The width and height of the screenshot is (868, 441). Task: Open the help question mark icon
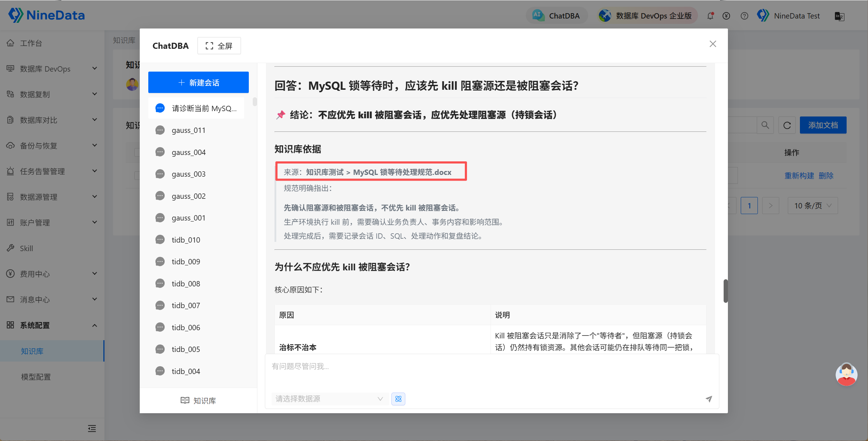pos(744,16)
